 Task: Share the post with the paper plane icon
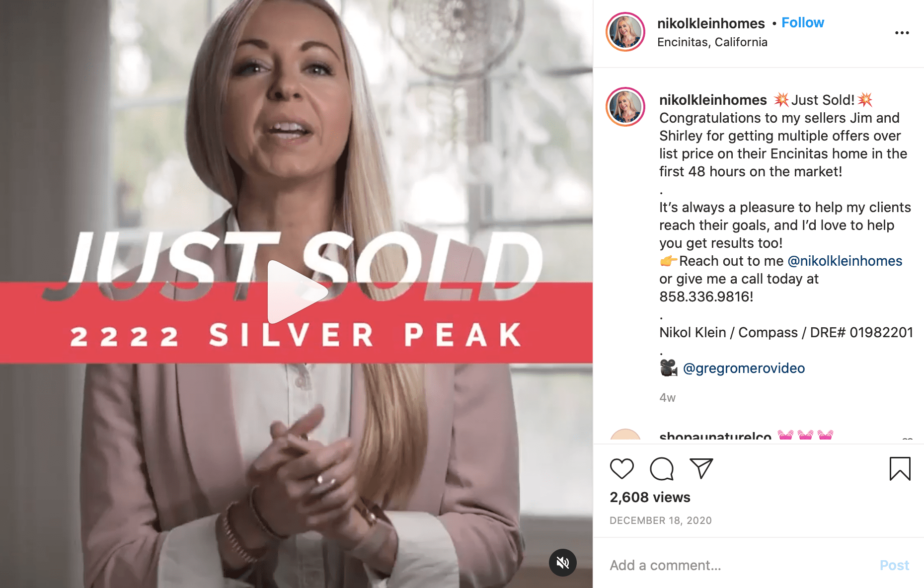701,468
